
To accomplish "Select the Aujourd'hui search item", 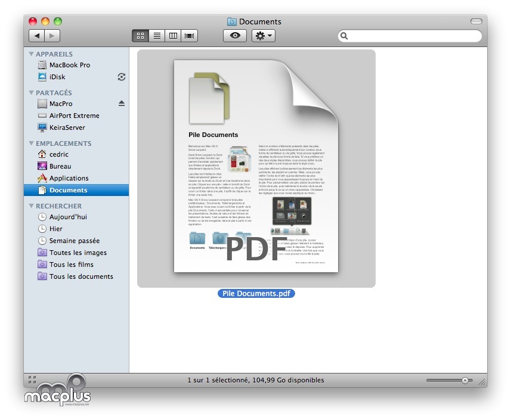I will click(x=68, y=217).
